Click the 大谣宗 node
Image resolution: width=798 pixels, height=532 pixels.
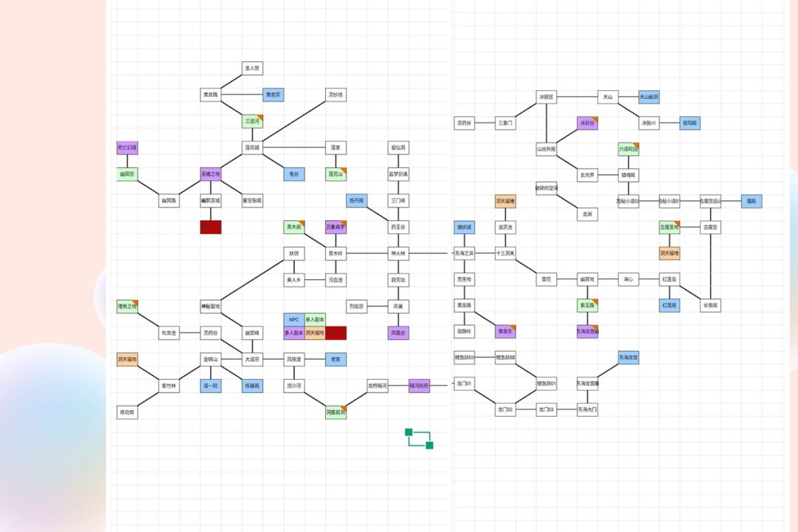click(x=252, y=359)
